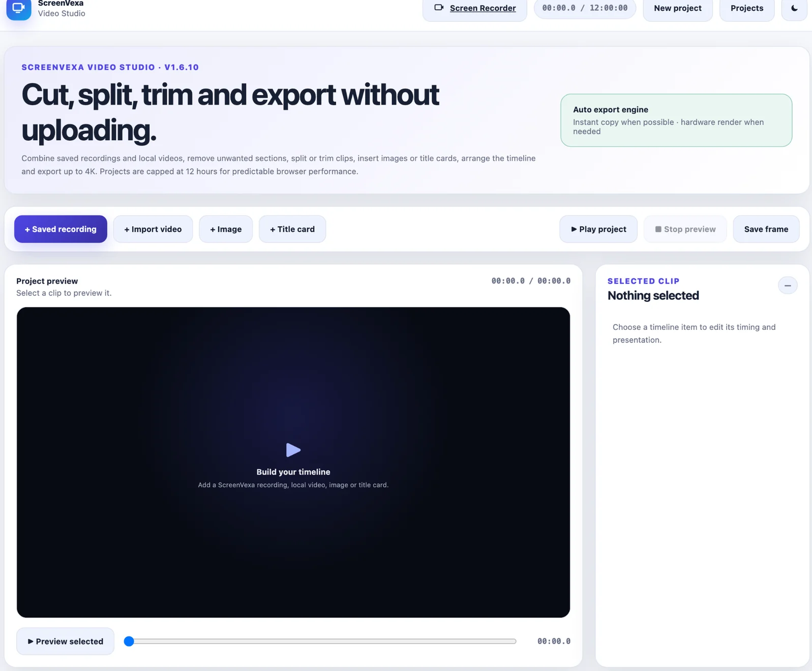Click Import video button
The image size is (812, 671).
(153, 229)
